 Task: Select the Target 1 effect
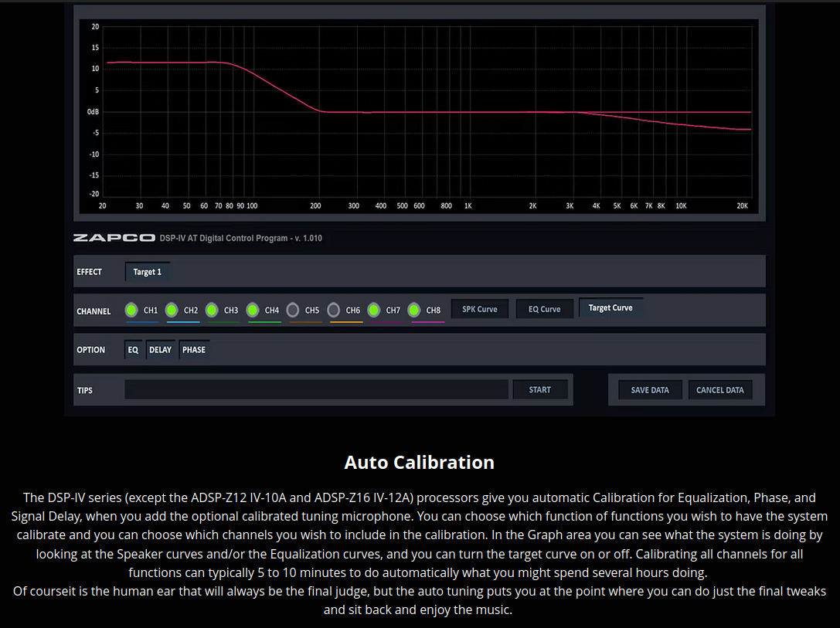148,272
